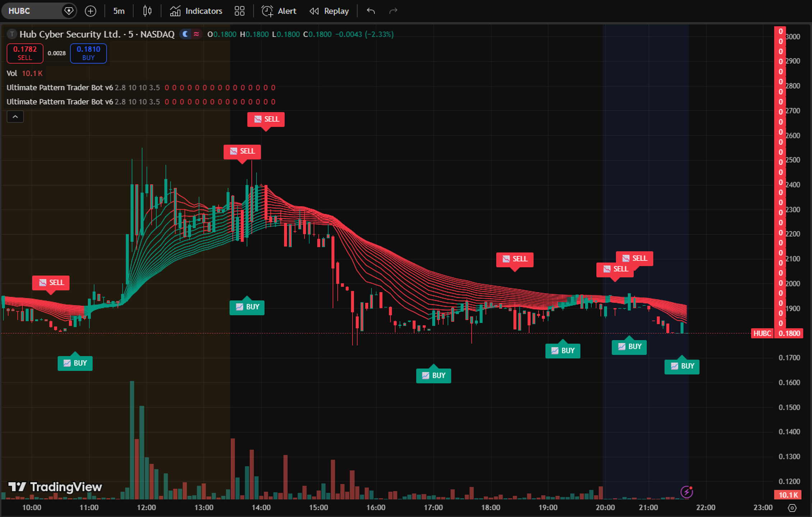
Task: Click the diamond icon beside HUBC symbol
Action: [69, 11]
